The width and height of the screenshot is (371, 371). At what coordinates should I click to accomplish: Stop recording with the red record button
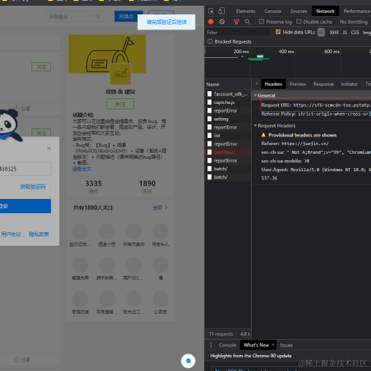coord(211,22)
